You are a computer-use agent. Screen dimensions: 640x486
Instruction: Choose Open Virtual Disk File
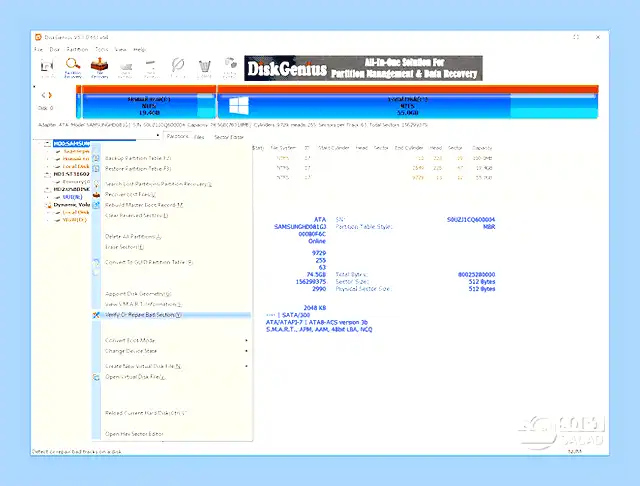click(x=171, y=377)
